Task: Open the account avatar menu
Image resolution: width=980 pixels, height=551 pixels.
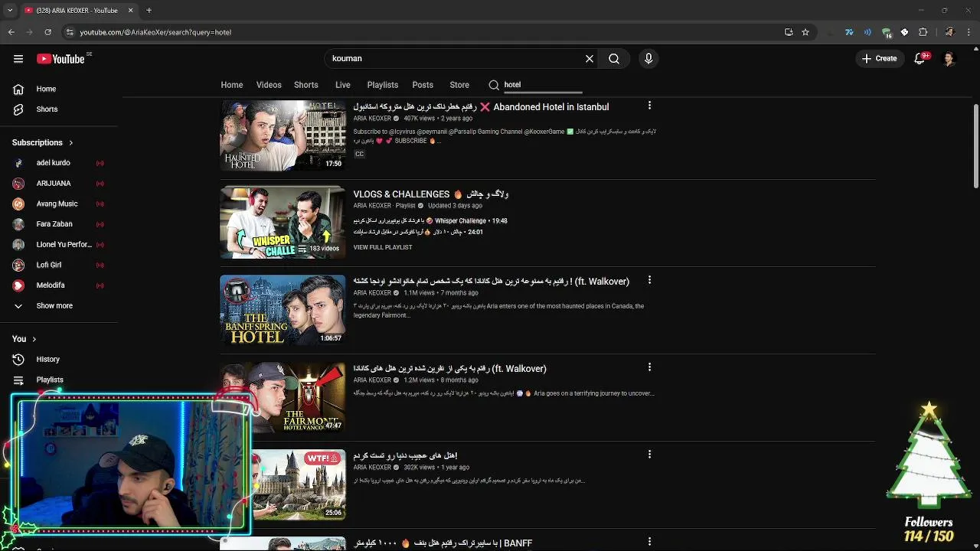Action: pyautogui.click(x=949, y=59)
